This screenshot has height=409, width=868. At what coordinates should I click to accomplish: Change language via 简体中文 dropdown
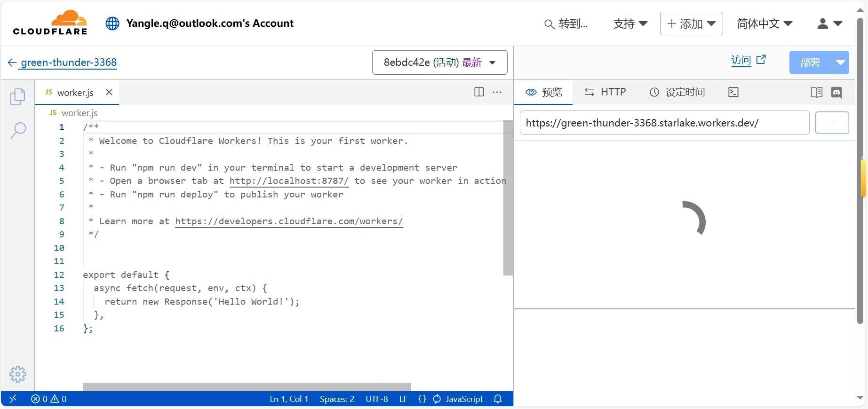pos(764,24)
